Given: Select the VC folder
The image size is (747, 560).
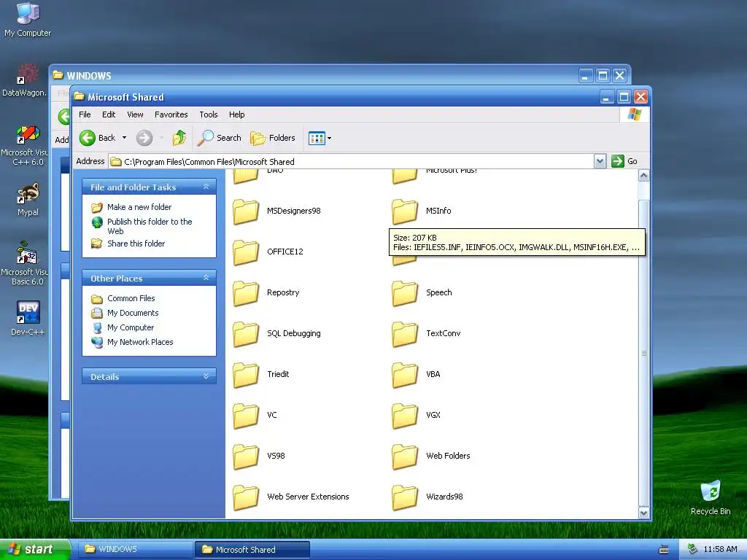Looking at the screenshot, I should 255,416.
